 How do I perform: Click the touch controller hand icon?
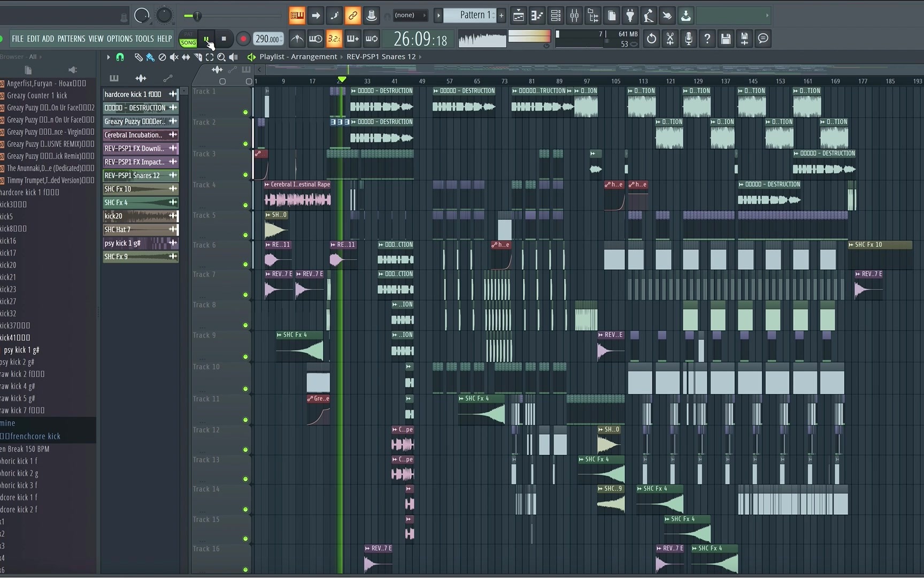[x=667, y=16]
